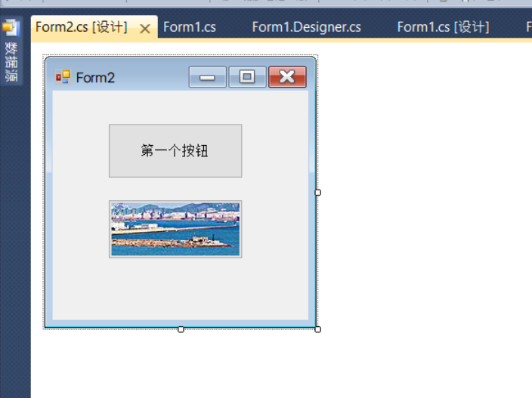Click the 第一个按钮 button on Form2

click(x=175, y=150)
